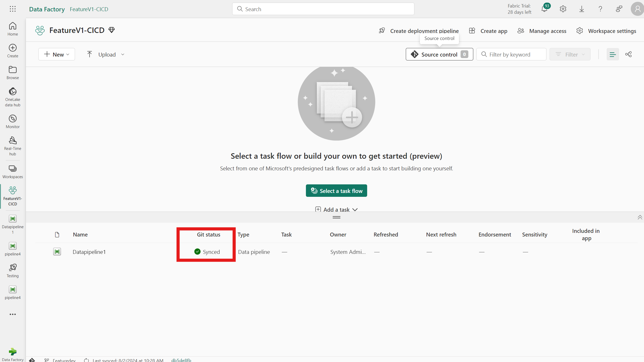This screenshot has width=644, height=362.
Task: Focus Filter by keyword field
Action: (511, 54)
